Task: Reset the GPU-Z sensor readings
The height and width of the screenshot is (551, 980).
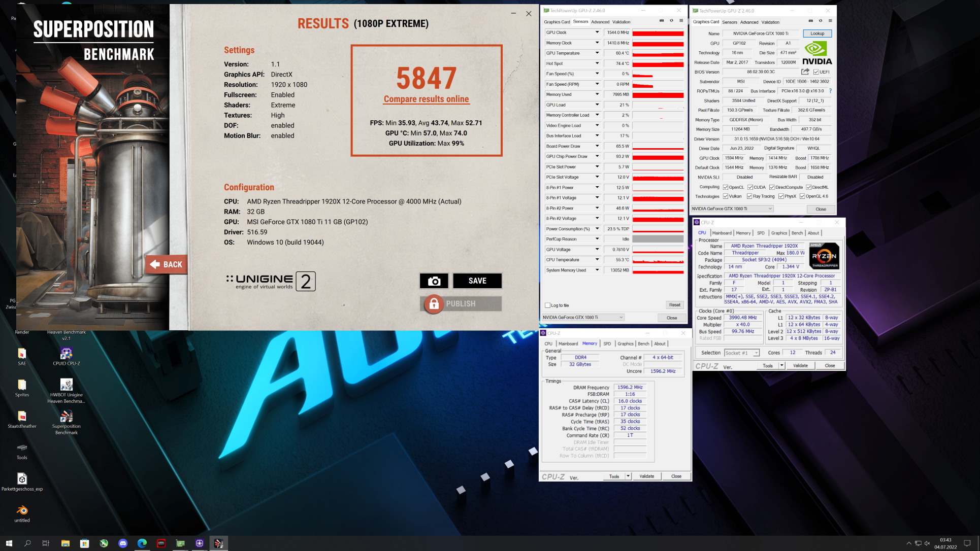Action: 675,305
